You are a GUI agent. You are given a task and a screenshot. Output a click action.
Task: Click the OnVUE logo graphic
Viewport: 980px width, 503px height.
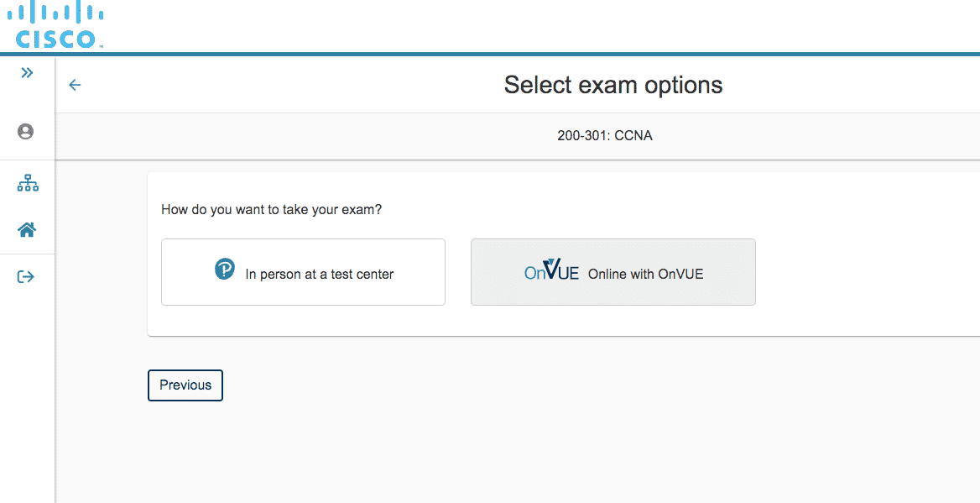[551, 270]
